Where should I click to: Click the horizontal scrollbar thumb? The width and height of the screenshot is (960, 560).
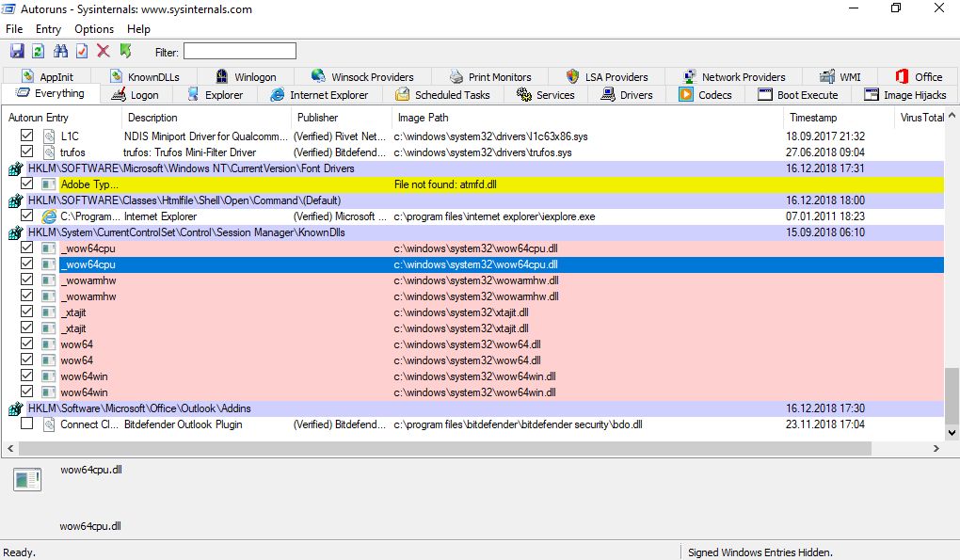click(445, 449)
